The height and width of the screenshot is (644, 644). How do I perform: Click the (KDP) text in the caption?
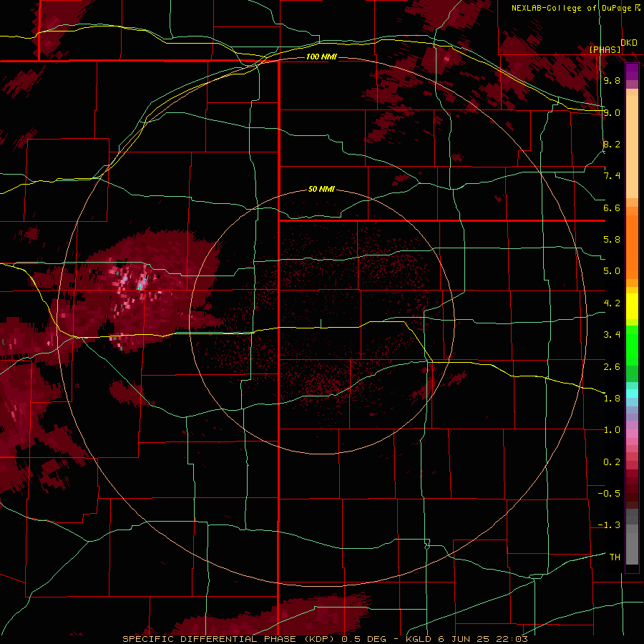click(x=318, y=639)
